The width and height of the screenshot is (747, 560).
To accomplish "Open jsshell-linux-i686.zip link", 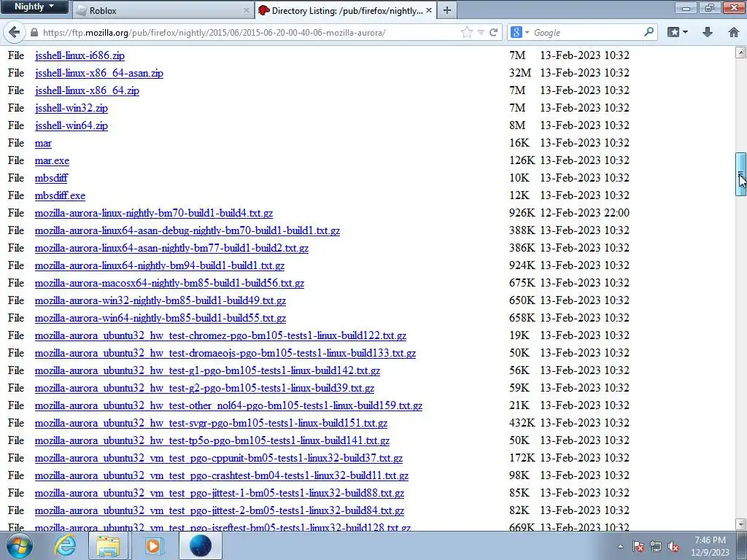I will (80, 55).
